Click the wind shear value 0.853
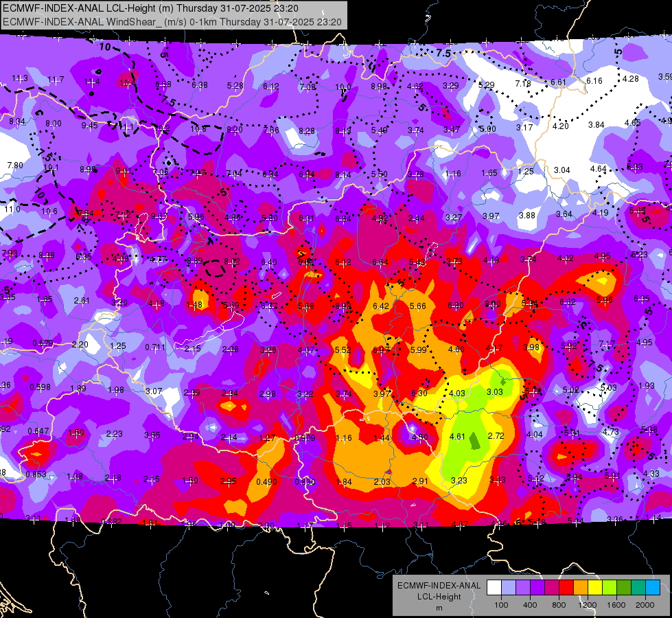 pyautogui.click(x=36, y=474)
